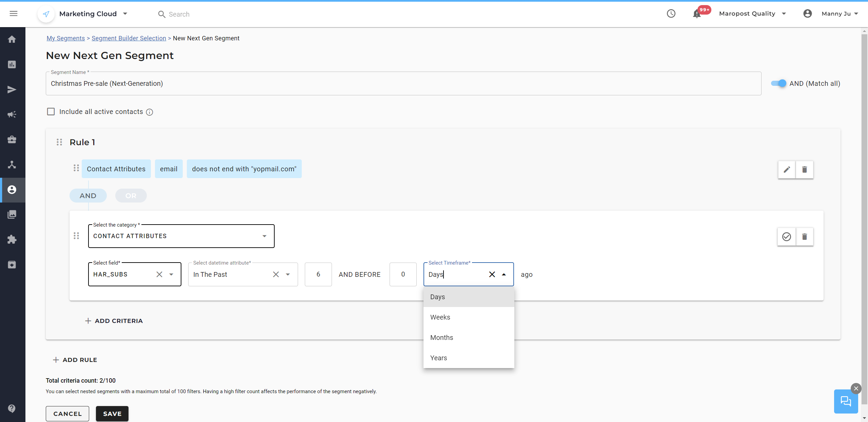The height and width of the screenshot is (422, 868).
Task: Choose Months in the timeframe options
Action: [441, 338]
